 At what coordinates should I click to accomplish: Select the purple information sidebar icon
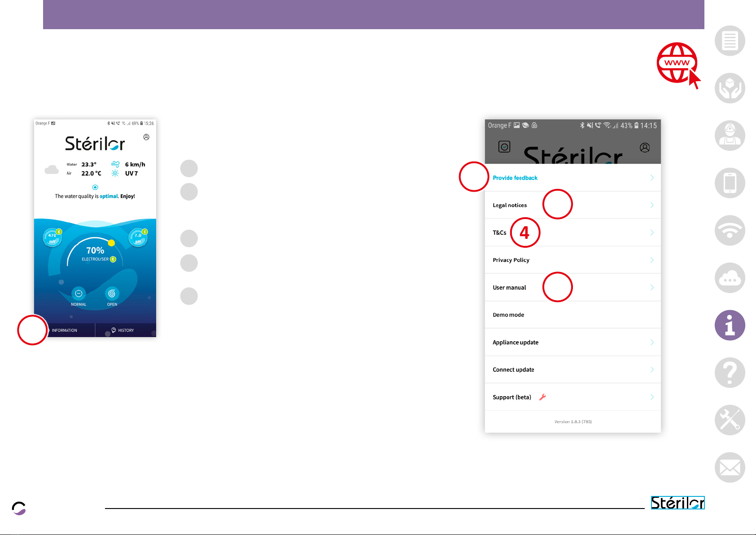730,325
